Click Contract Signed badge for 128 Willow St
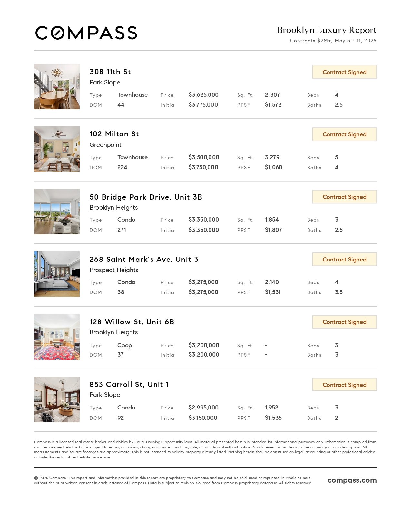 (344, 322)
